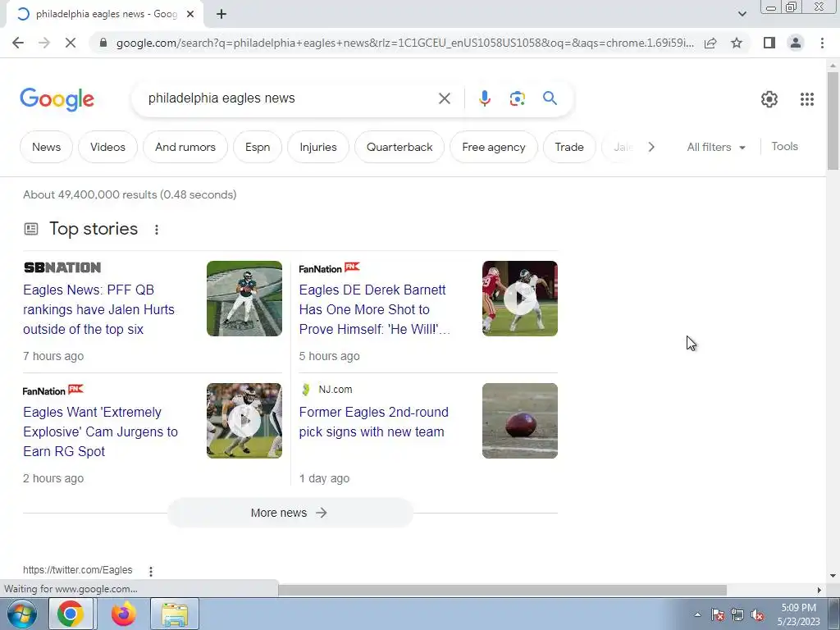Screen dimensions: 840x630
Task: Click the search query input field
Action: [290, 98]
